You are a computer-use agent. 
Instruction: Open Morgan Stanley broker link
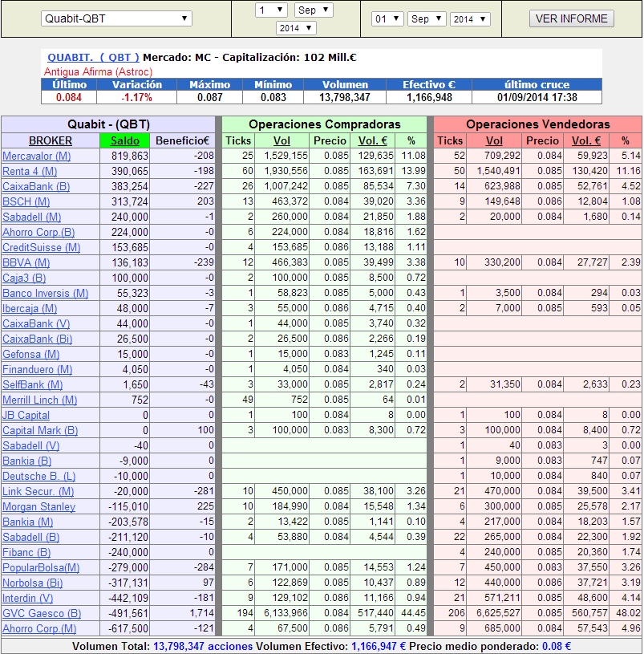[x=38, y=507]
